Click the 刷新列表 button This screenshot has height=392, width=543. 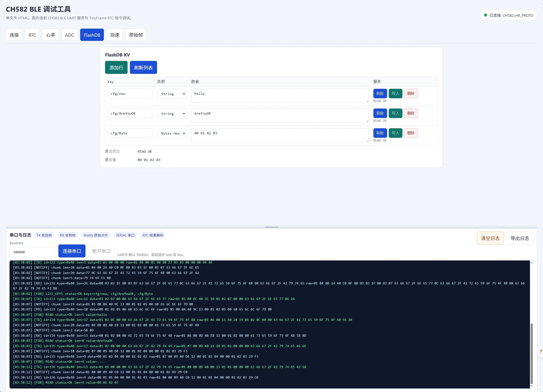143,68
